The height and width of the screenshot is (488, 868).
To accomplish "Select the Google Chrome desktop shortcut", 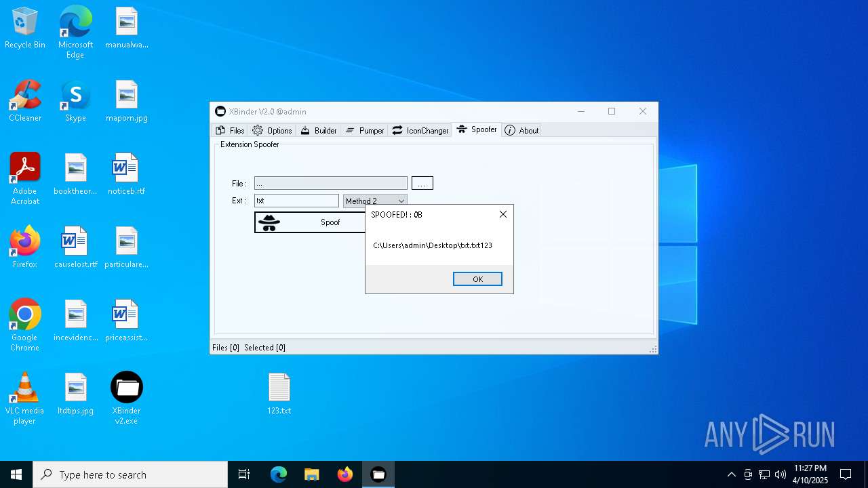I will (25, 325).
